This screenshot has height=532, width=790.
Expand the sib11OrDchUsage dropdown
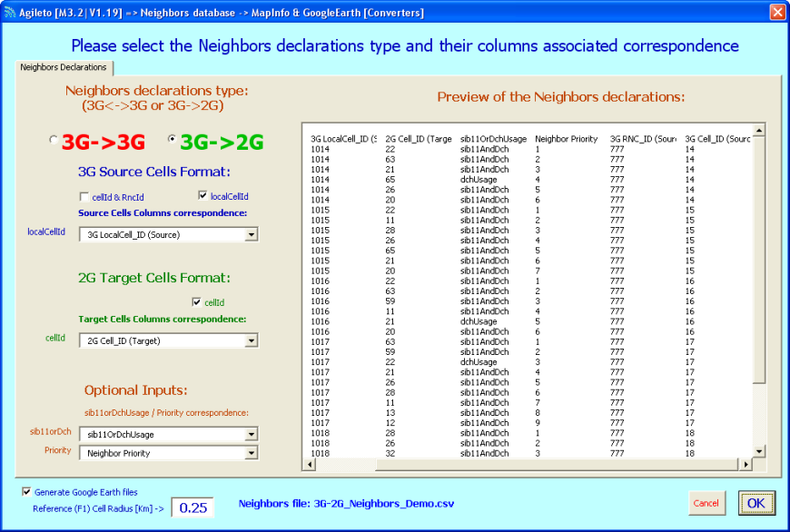pos(252,435)
